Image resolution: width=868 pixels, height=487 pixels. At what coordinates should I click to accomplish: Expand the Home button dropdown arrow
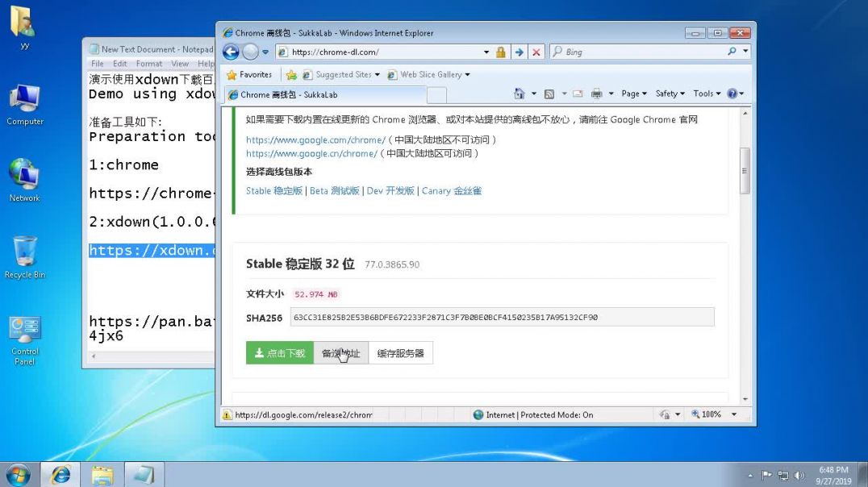coord(534,94)
